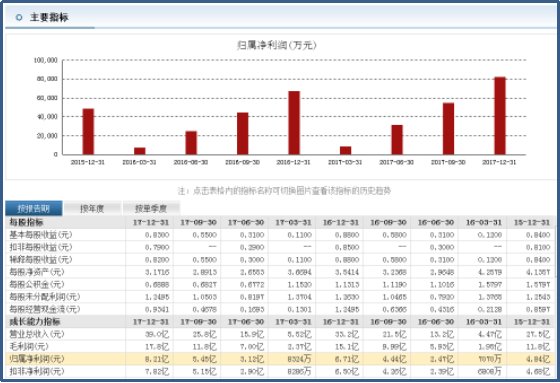Click the 2017-06-30 bar in the chart

click(x=397, y=140)
